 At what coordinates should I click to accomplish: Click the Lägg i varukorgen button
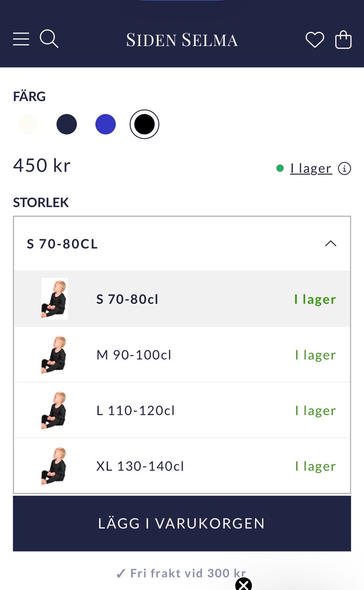click(182, 523)
